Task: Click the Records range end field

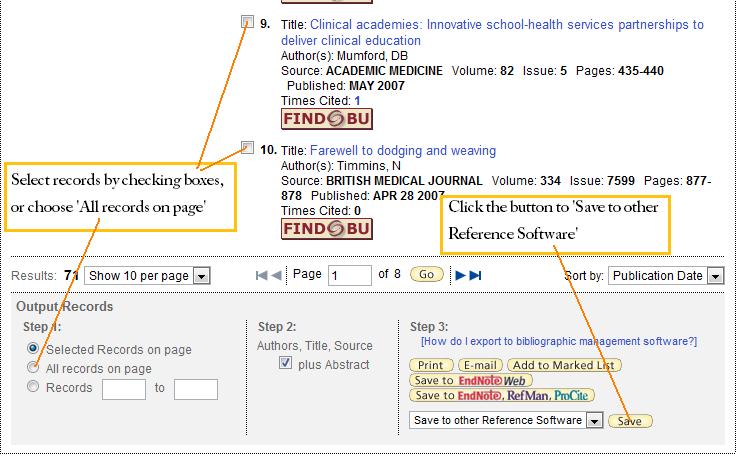Action: tap(196, 389)
